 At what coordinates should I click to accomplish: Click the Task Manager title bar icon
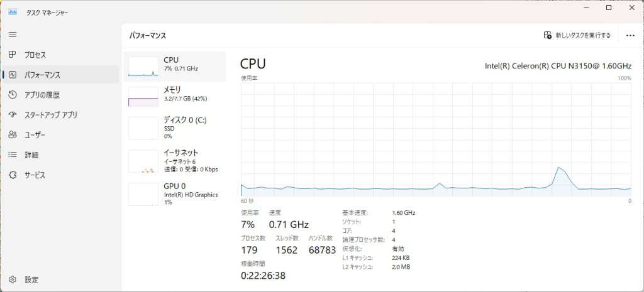tap(13, 13)
